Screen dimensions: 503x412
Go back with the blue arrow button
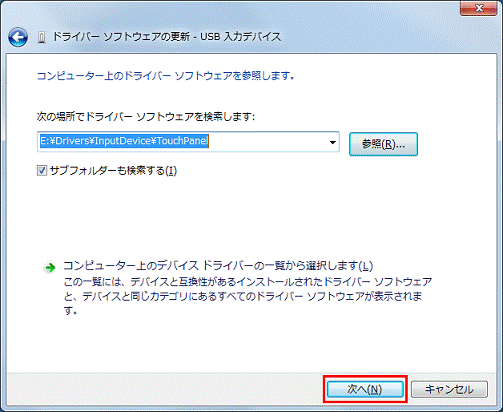click(18, 37)
